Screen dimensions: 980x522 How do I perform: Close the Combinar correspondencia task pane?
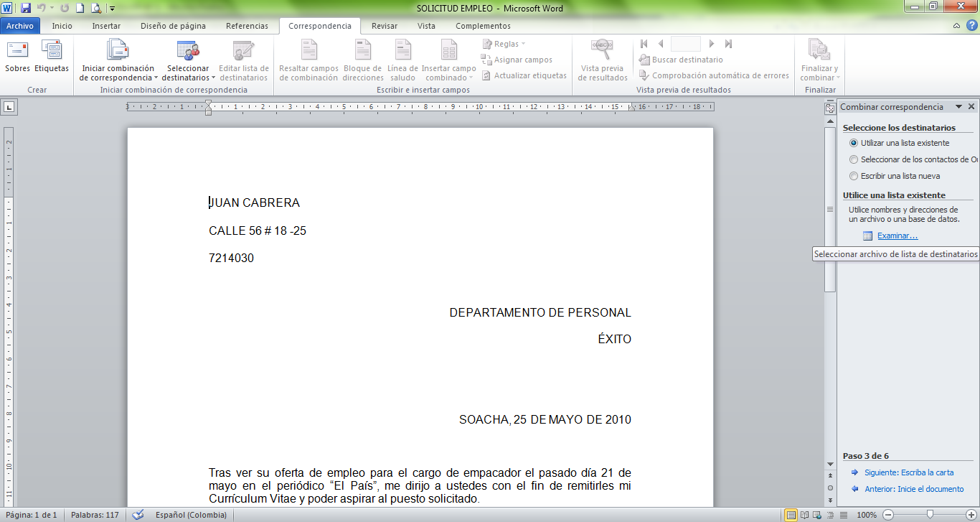click(x=971, y=106)
